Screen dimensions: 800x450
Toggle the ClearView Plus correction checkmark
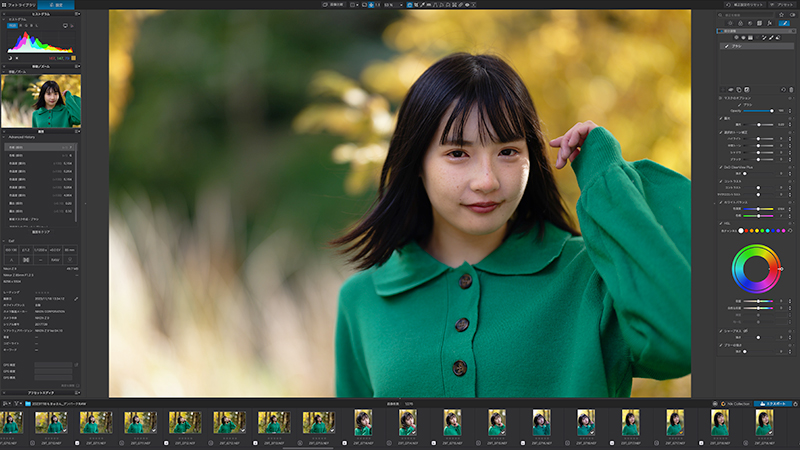[x=720, y=167]
